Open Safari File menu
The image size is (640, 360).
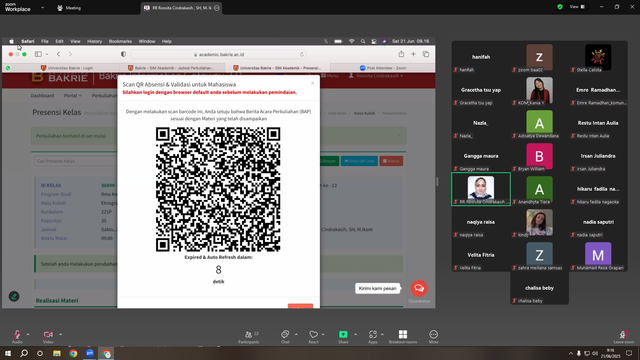point(44,41)
